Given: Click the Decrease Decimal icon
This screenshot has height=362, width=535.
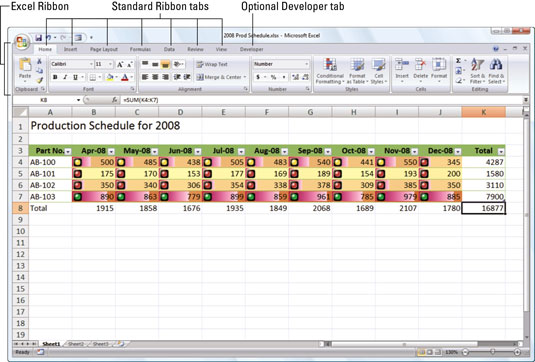Looking at the screenshot, I should coord(305,77).
